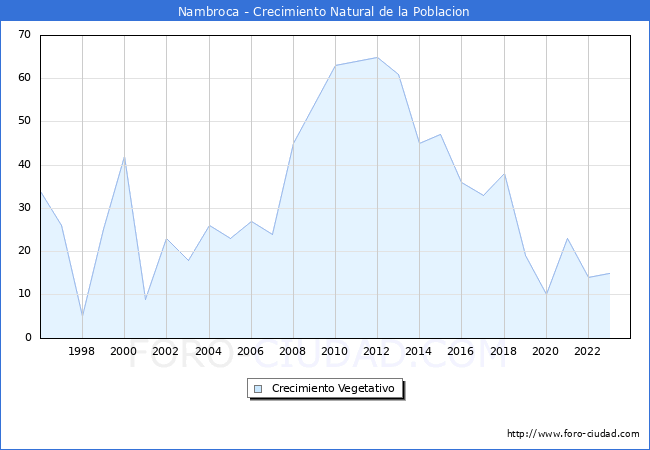The width and height of the screenshot is (650, 450).
Task: Click the http://www.foro-ciudad.com link text
Action: [573, 433]
